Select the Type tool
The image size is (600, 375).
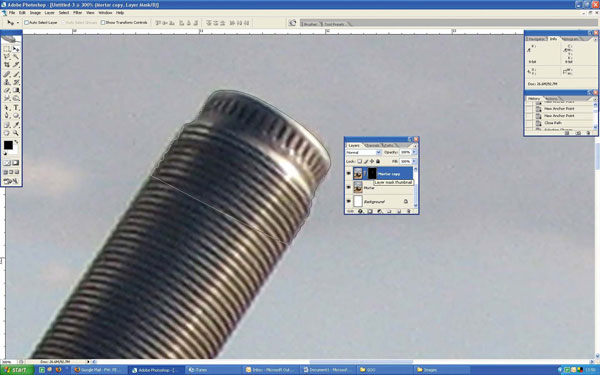coord(16,108)
